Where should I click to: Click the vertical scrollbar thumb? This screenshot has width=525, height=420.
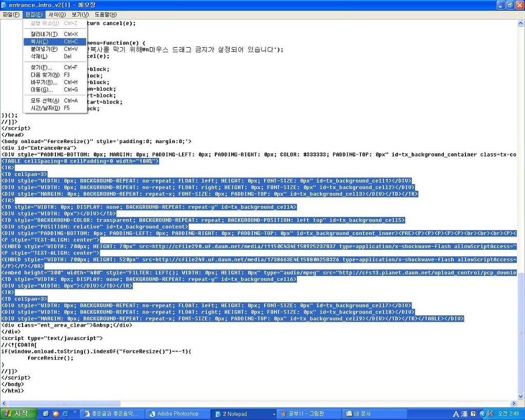521,332
